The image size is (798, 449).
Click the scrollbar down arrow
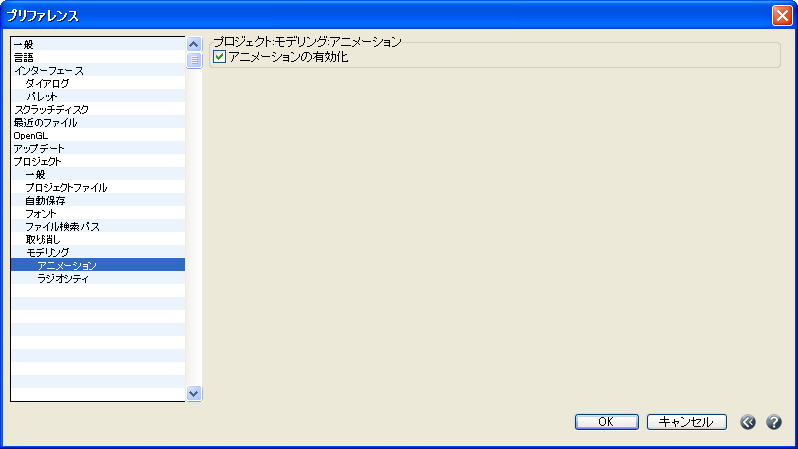click(x=193, y=394)
